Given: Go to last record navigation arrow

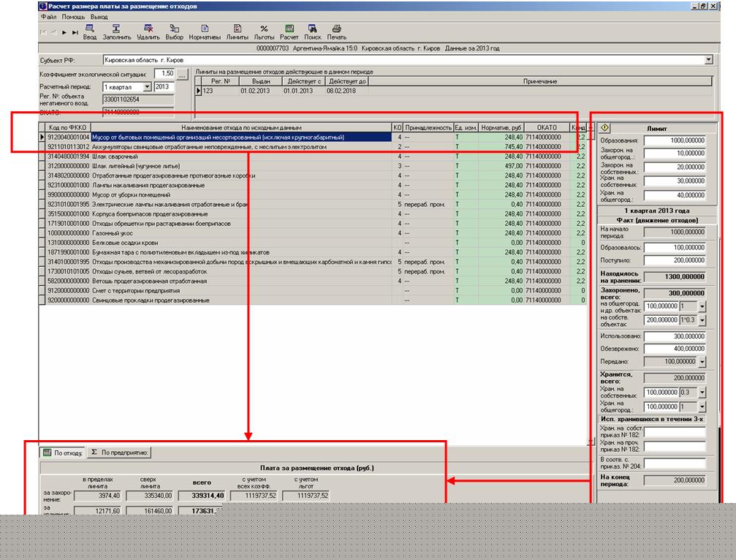Looking at the screenshot, I should point(75,32).
